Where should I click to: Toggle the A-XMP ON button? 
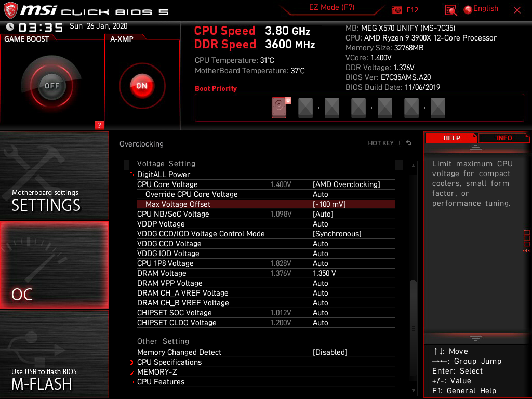(x=142, y=86)
